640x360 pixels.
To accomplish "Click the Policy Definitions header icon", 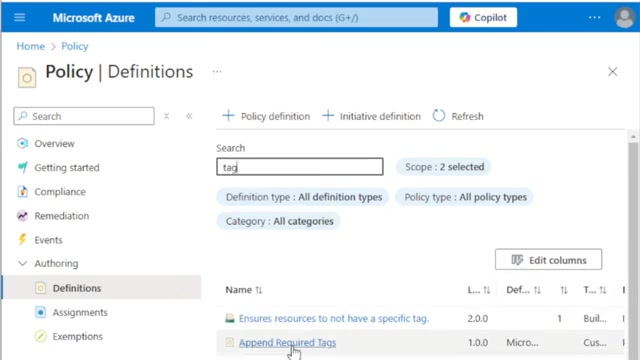I will 27,77.
